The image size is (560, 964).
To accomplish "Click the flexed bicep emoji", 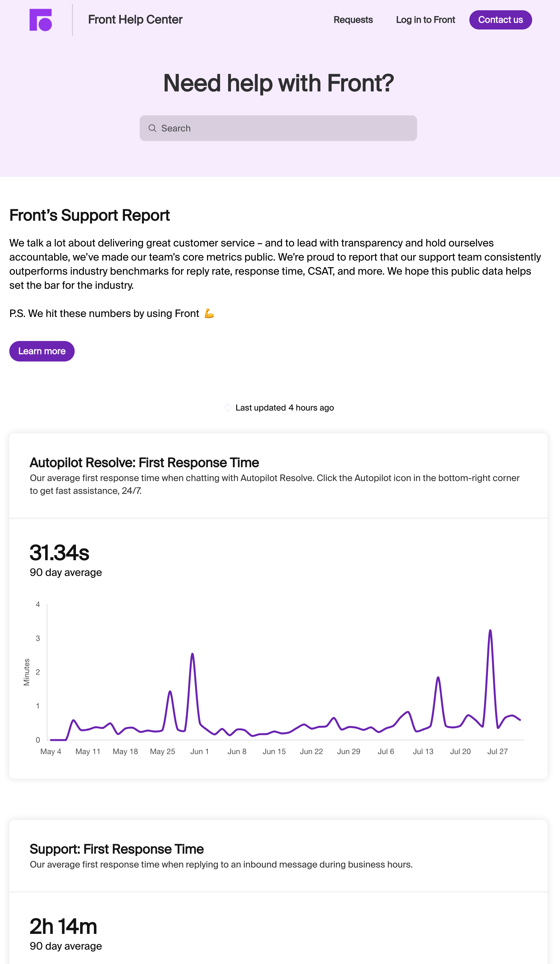I will tap(209, 313).
